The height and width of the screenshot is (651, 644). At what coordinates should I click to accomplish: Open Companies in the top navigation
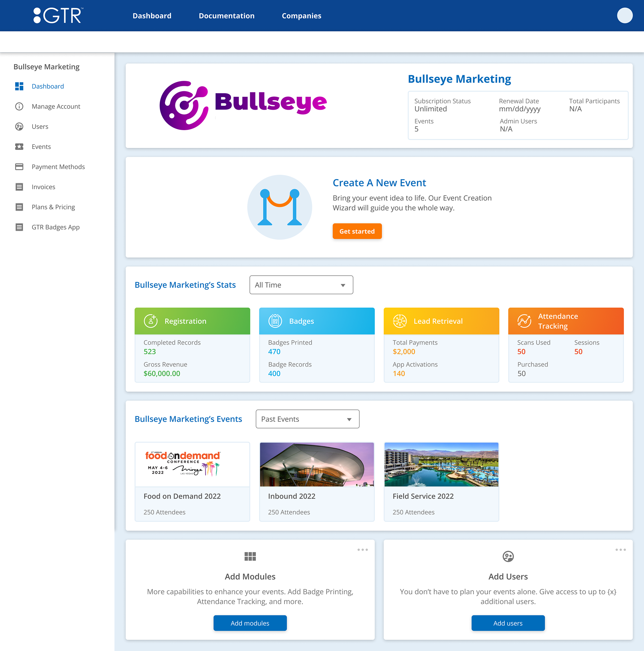(x=301, y=16)
